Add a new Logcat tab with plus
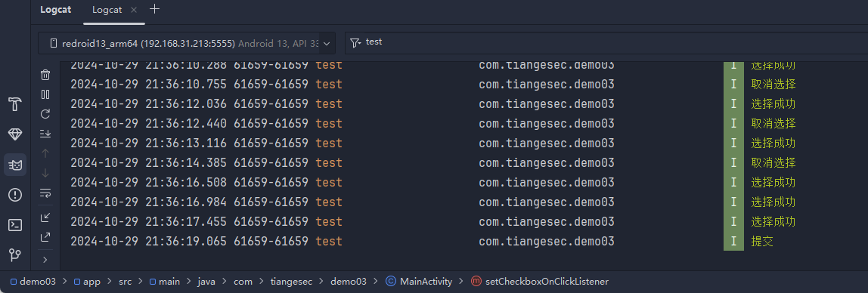The image size is (868, 293). tap(155, 9)
